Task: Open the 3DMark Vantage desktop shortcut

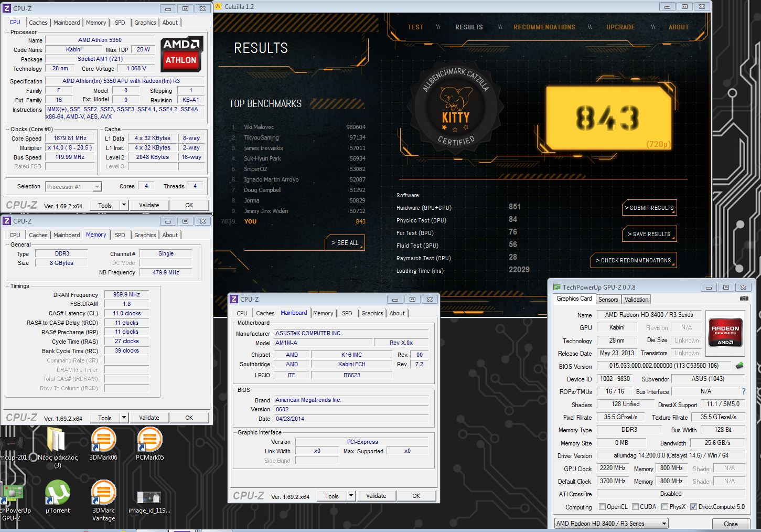Action: click(103, 501)
